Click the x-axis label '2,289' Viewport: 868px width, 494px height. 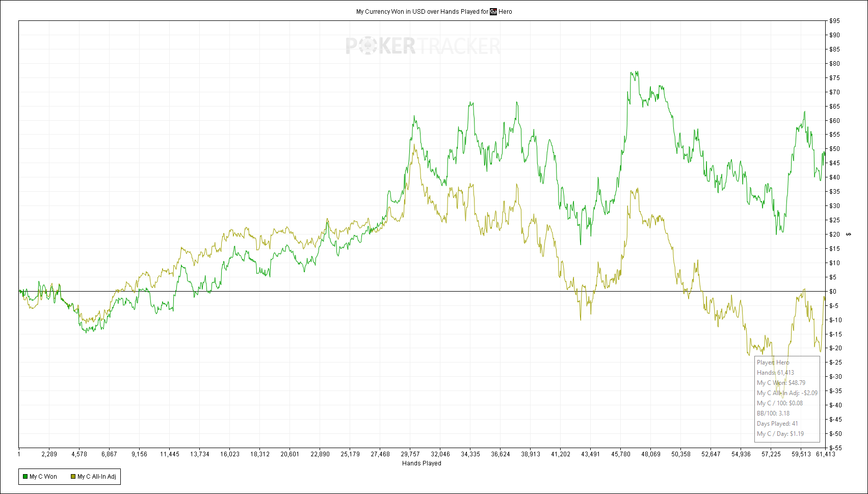point(49,454)
